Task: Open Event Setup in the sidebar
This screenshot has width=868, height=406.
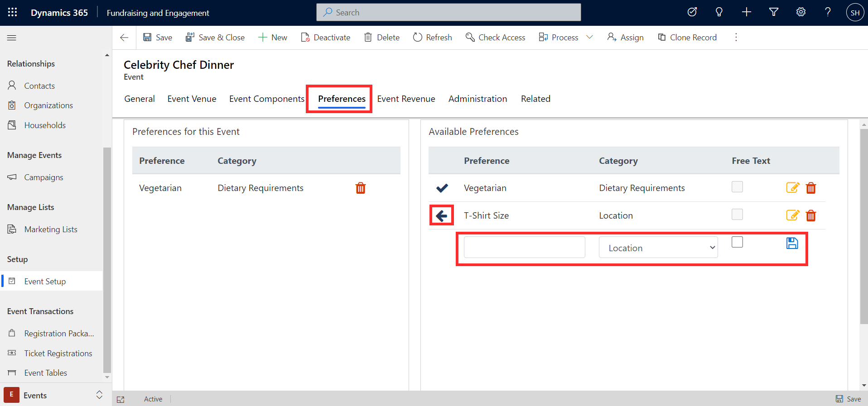Action: [52, 281]
